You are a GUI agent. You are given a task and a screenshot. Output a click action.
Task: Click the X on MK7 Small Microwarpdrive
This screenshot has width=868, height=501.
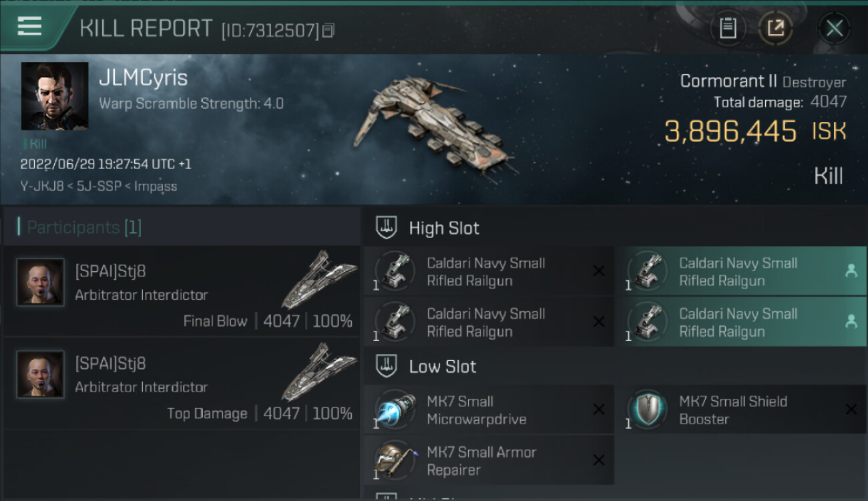click(x=599, y=409)
